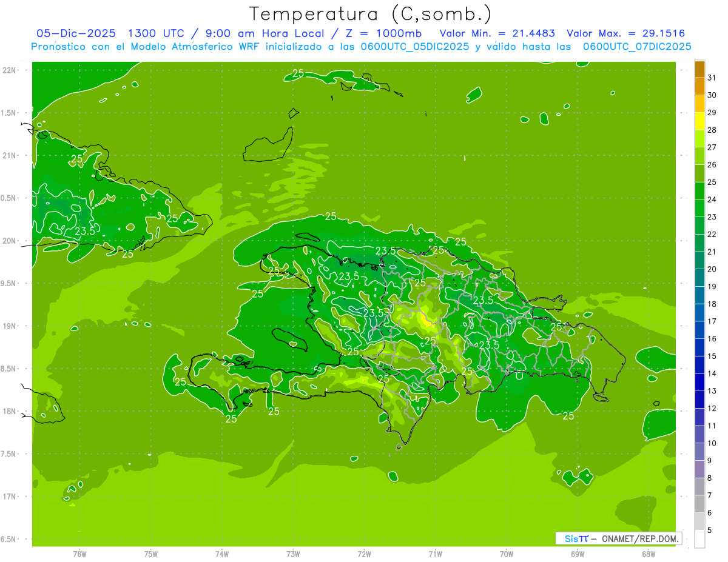Click the colorbar label "26"
The height and width of the screenshot is (562, 728).
click(x=712, y=165)
